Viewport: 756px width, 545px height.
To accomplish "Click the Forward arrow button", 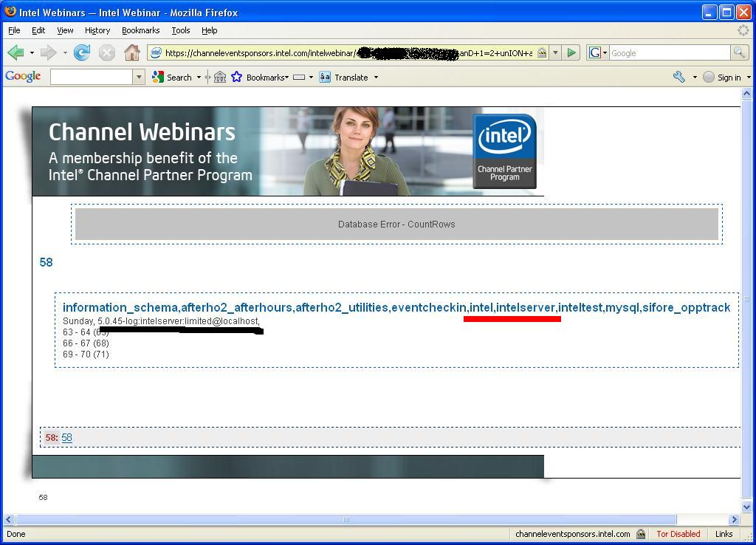I will point(48,52).
